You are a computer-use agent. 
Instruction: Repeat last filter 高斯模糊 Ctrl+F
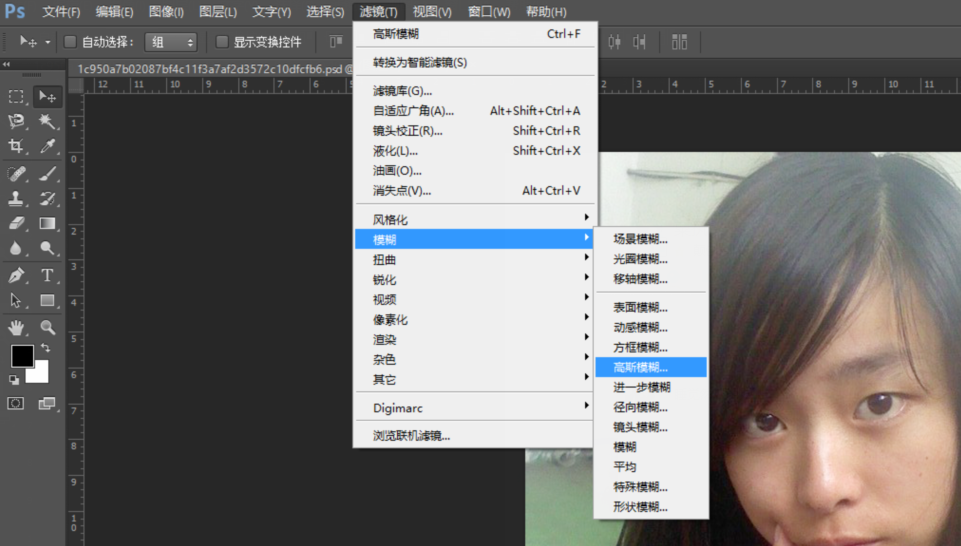click(475, 34)
